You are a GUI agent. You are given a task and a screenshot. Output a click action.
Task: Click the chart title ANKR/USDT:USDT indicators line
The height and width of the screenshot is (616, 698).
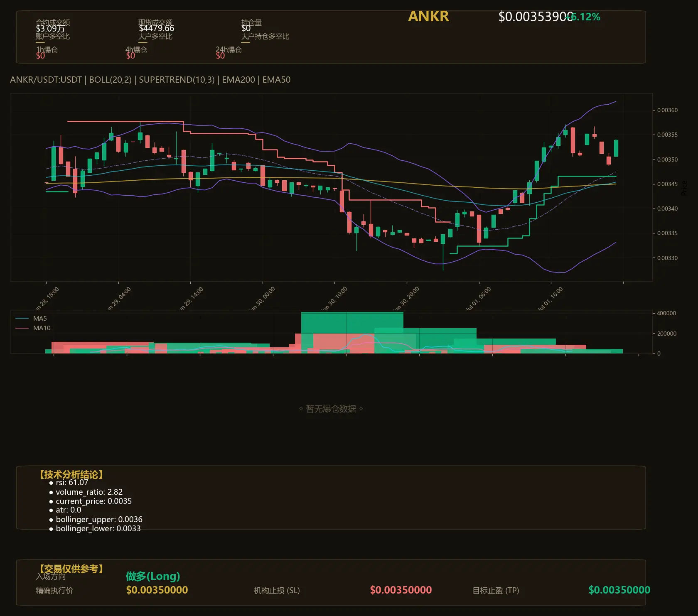click(x=150, y=80)
